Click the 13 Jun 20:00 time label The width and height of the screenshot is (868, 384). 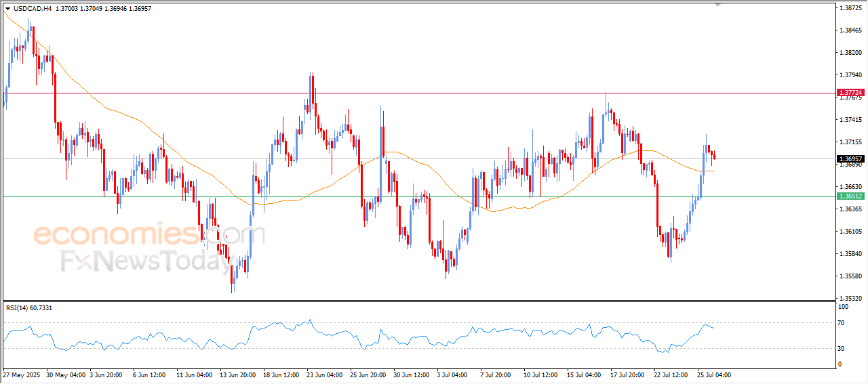click(237, 375)
